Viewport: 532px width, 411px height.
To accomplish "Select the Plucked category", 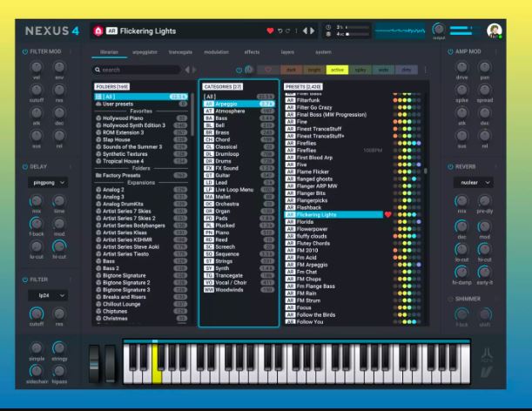I will (x=239, y=226).
